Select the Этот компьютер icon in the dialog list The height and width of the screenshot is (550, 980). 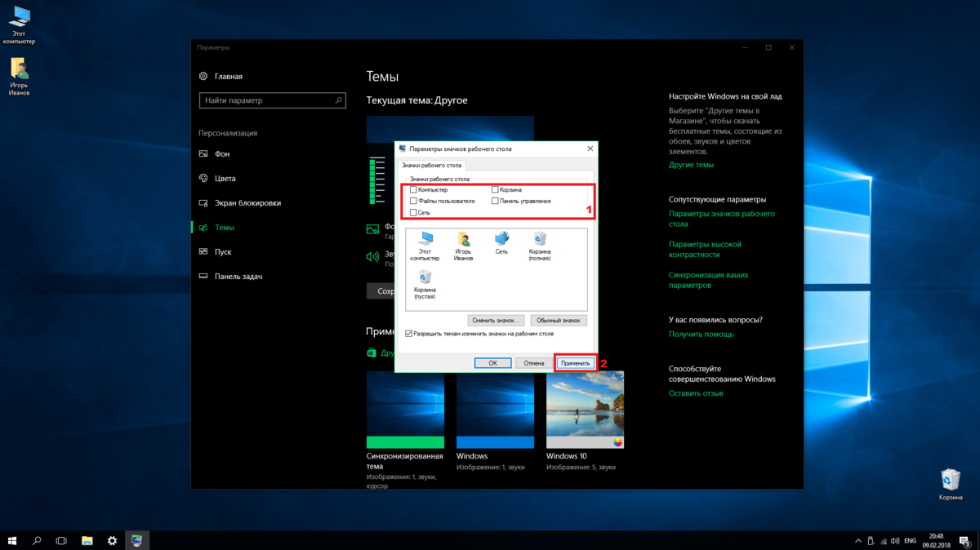pyautogui.click(x=425, y=245)
